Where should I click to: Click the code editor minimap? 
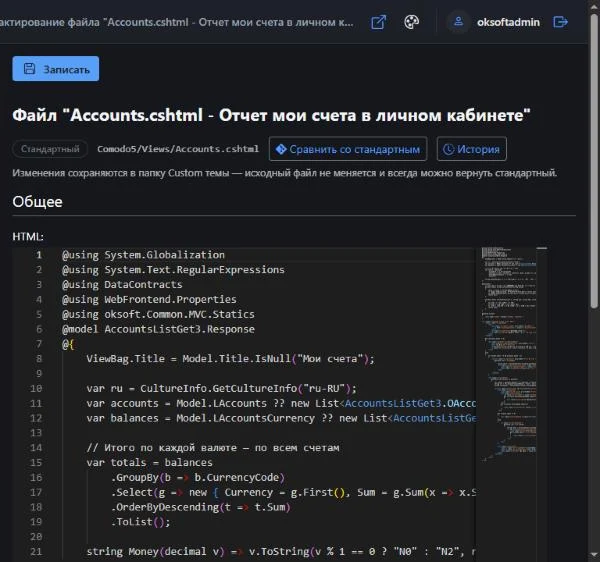(509, 354)
